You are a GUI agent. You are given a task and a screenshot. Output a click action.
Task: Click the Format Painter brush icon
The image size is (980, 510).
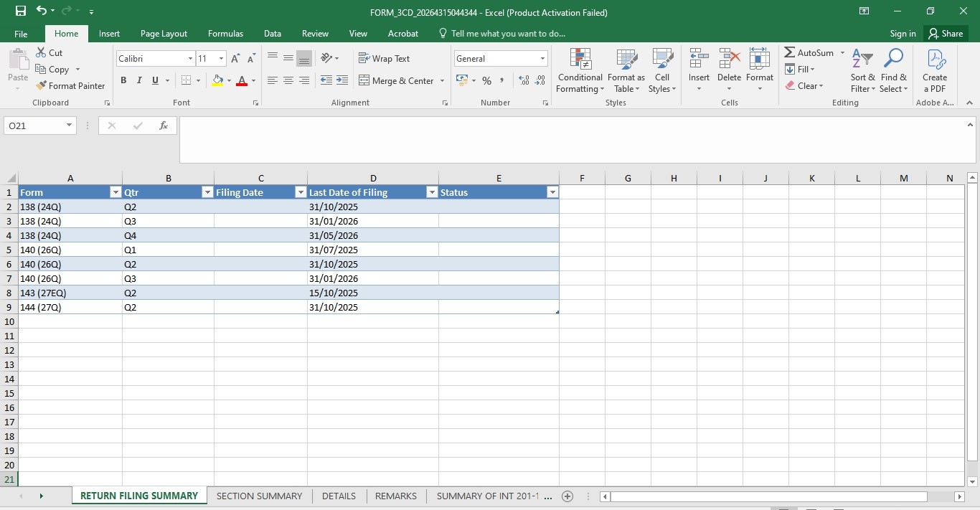[x=42, y=85]
